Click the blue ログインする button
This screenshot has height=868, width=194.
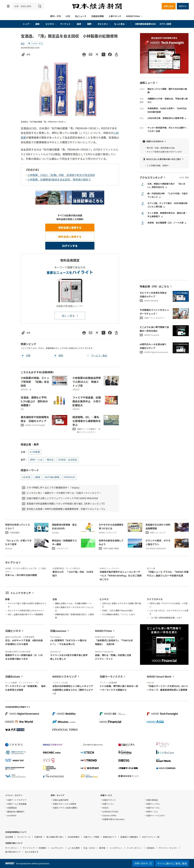tap(70, 246)
